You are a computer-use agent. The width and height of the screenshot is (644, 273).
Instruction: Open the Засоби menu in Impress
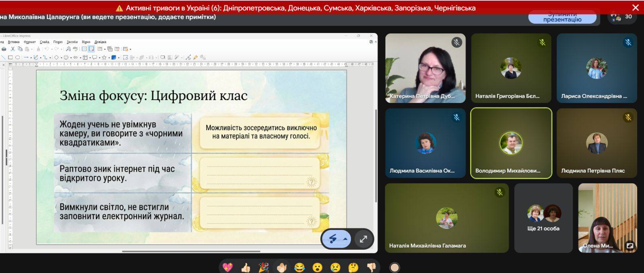[72, 42]
